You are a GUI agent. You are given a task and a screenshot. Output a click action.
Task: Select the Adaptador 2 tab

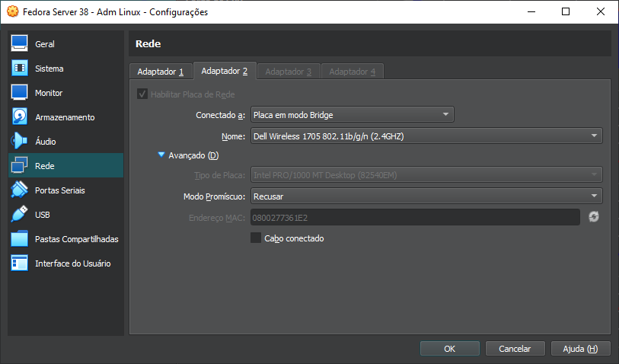pos(225,71)
